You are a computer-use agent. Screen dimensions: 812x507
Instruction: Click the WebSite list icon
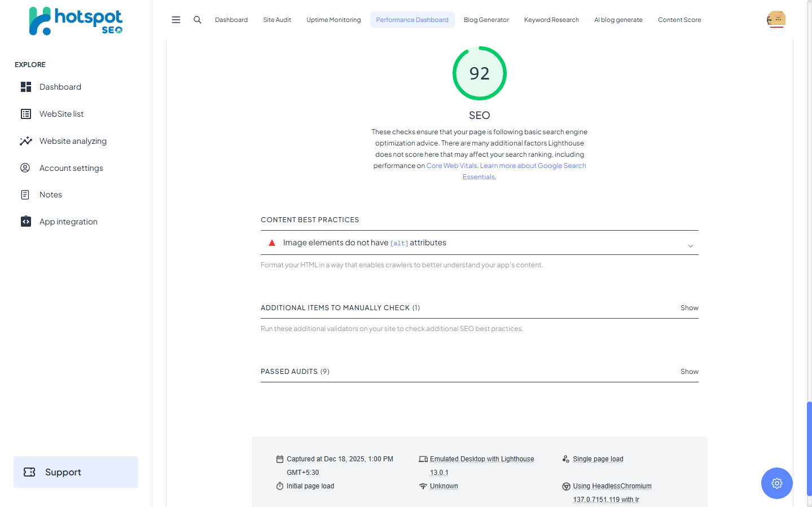pyautogui.click(x=26, y=114)
